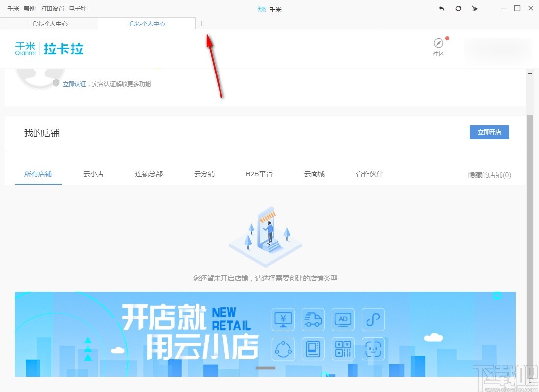The height and width of the screenshot is (392, 539).
Task: Click the 立即开店 button
Action: click(489, 132)
